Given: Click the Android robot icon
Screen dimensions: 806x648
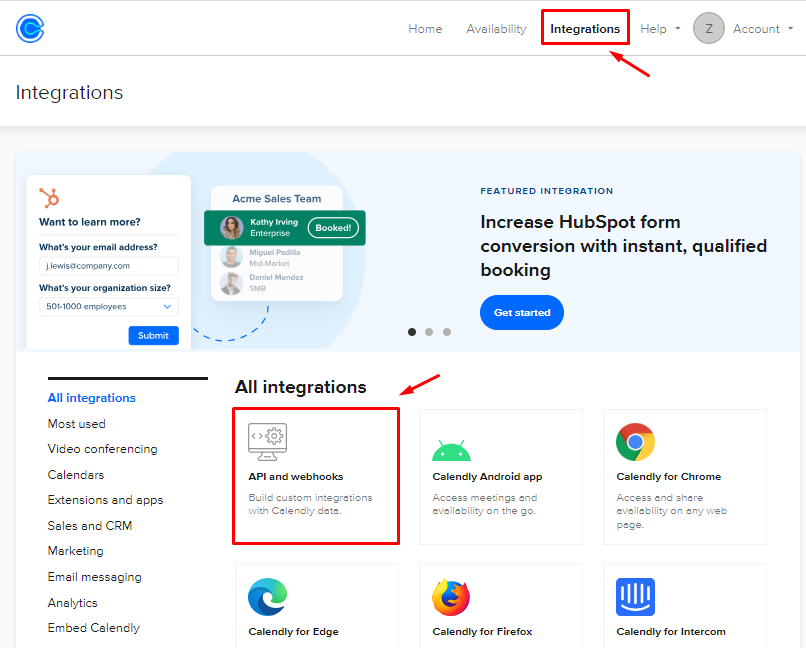Looking at the screenshot, I should coord(451,450).
